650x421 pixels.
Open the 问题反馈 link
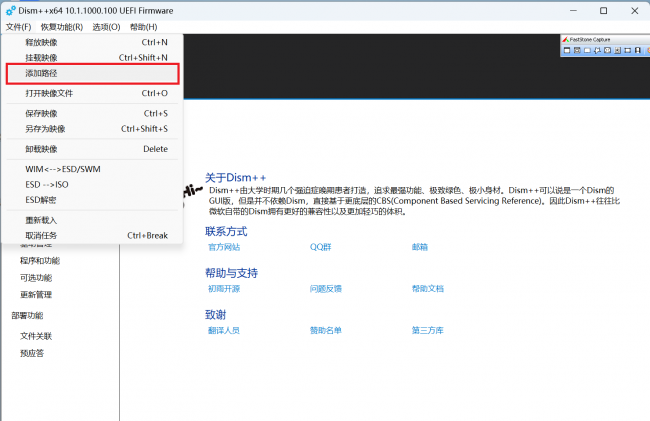point(326,288)
